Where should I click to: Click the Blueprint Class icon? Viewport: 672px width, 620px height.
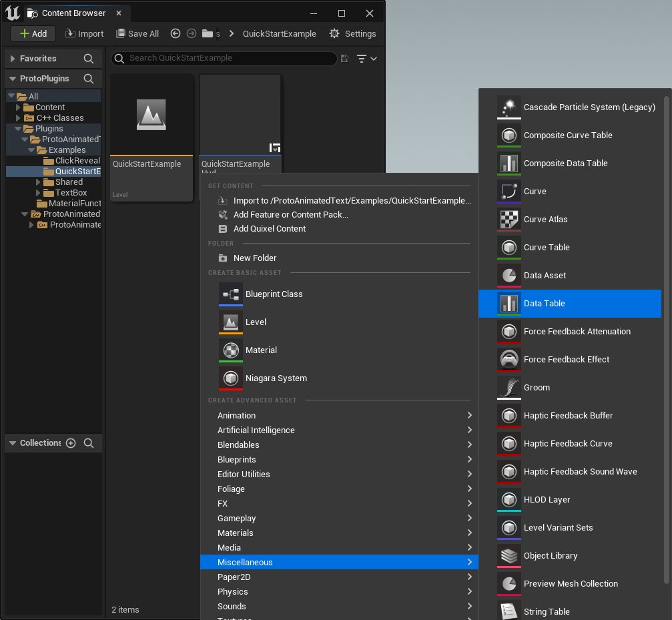(231, 294)
